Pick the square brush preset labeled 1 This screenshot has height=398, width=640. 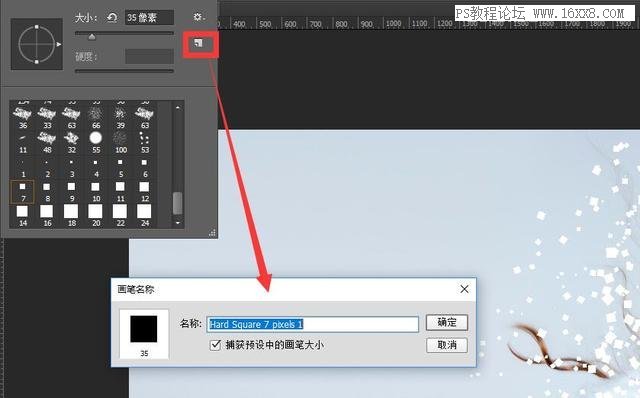[23, 167]
